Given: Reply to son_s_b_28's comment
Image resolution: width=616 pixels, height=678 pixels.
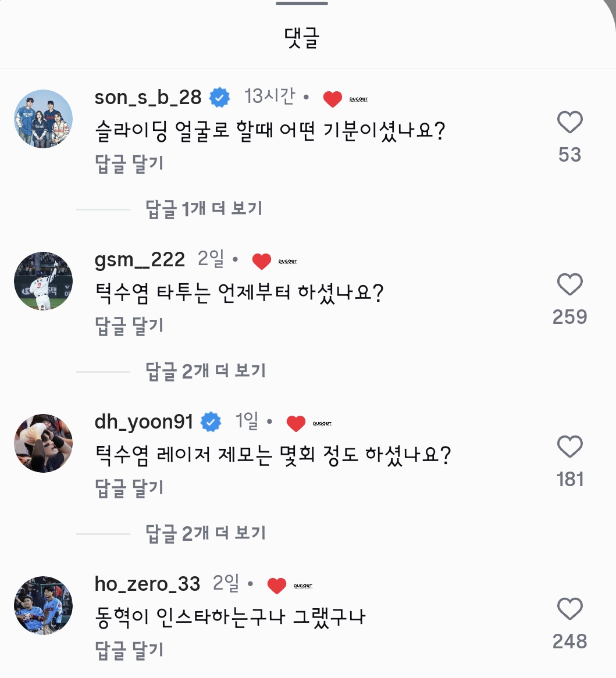Looking at the screenshot, I should point(129,164).
